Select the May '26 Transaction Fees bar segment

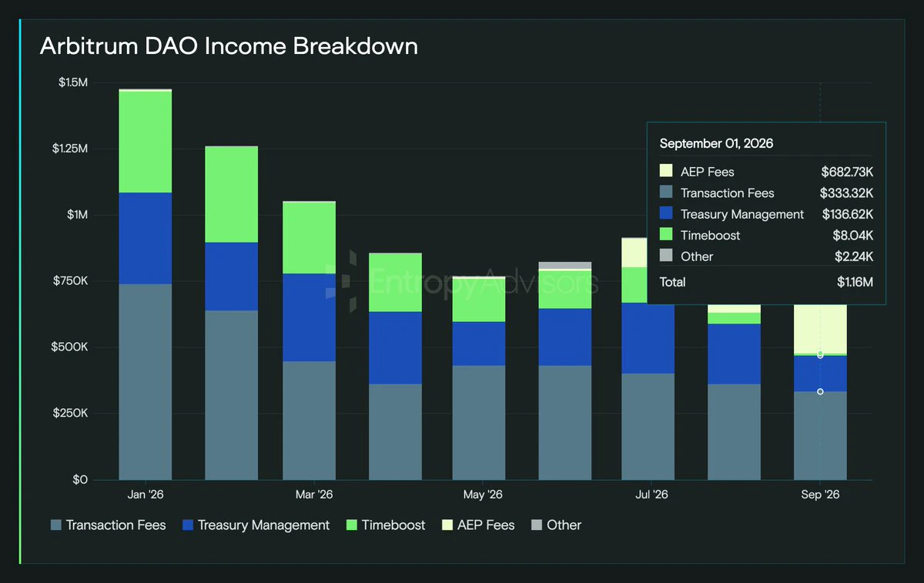tap(478, 423)
